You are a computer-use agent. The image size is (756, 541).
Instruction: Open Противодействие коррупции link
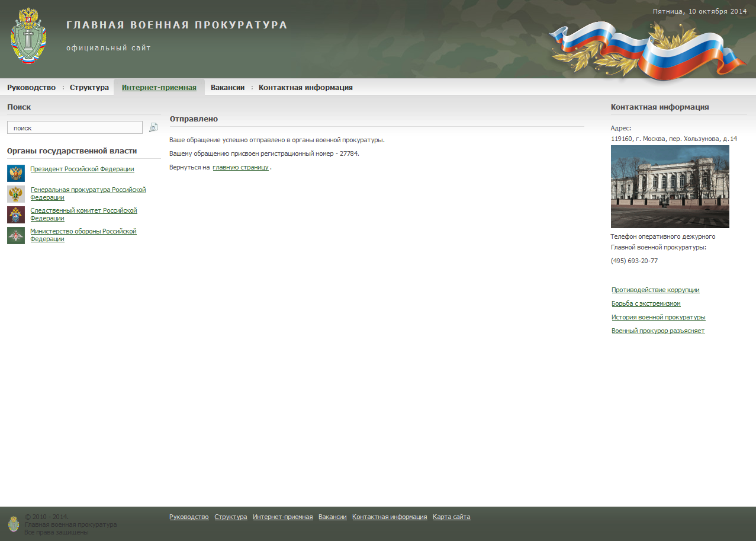coord(655,290)
